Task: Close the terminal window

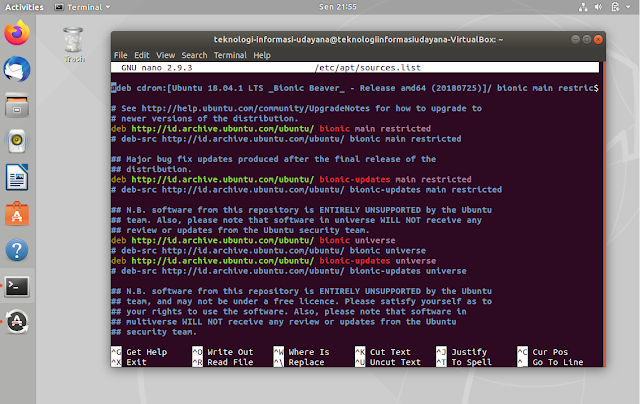Action: click(598, 40)
